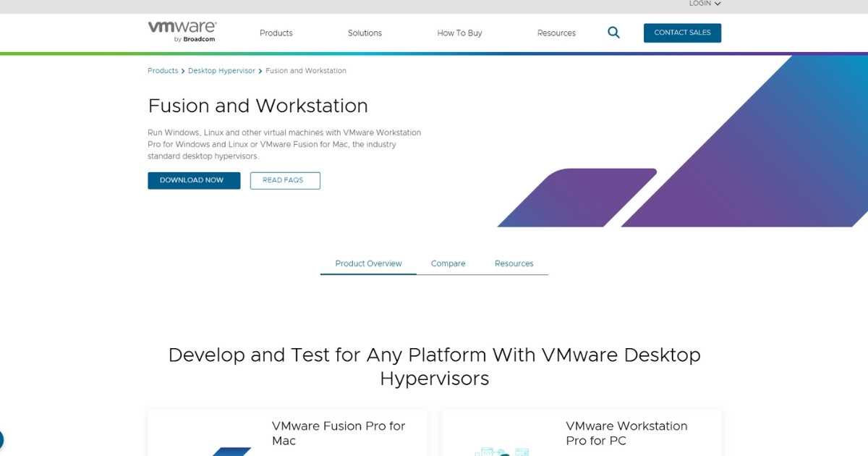
Task: Expand the LOGIN dropdown
Action: (705, 4)
